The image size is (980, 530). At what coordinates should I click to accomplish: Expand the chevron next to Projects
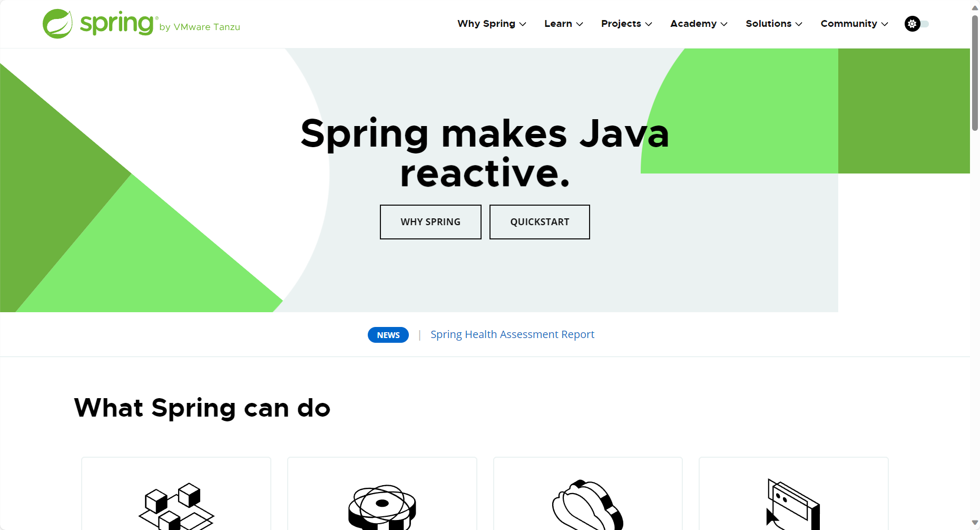649,24
